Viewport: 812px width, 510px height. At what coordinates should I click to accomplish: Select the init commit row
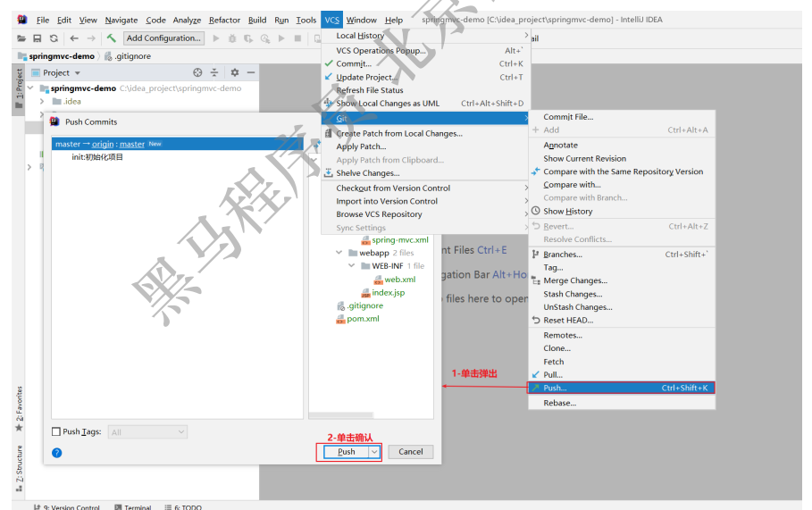coord(177,157)
